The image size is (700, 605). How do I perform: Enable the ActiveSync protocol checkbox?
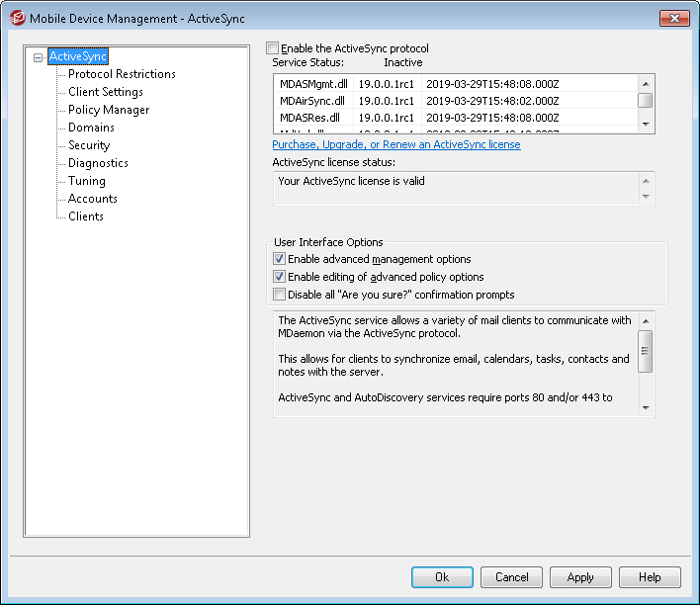272,47
